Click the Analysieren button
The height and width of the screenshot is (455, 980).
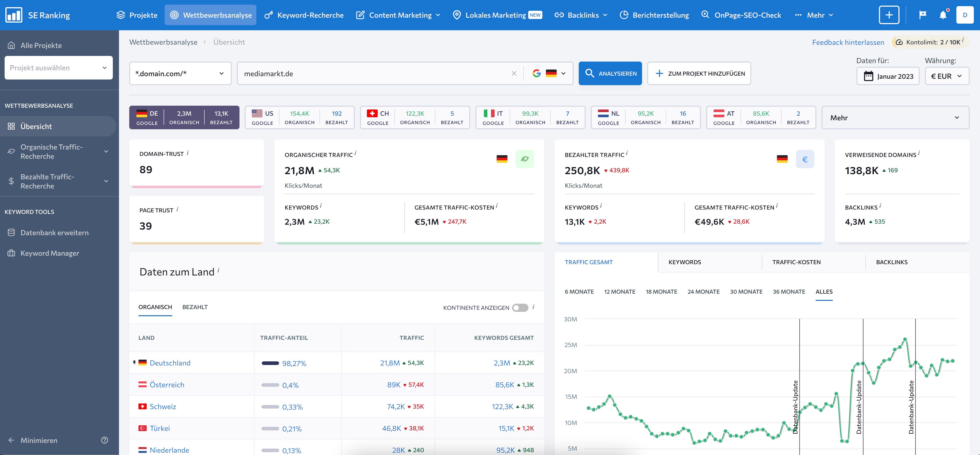coord(610,73)
